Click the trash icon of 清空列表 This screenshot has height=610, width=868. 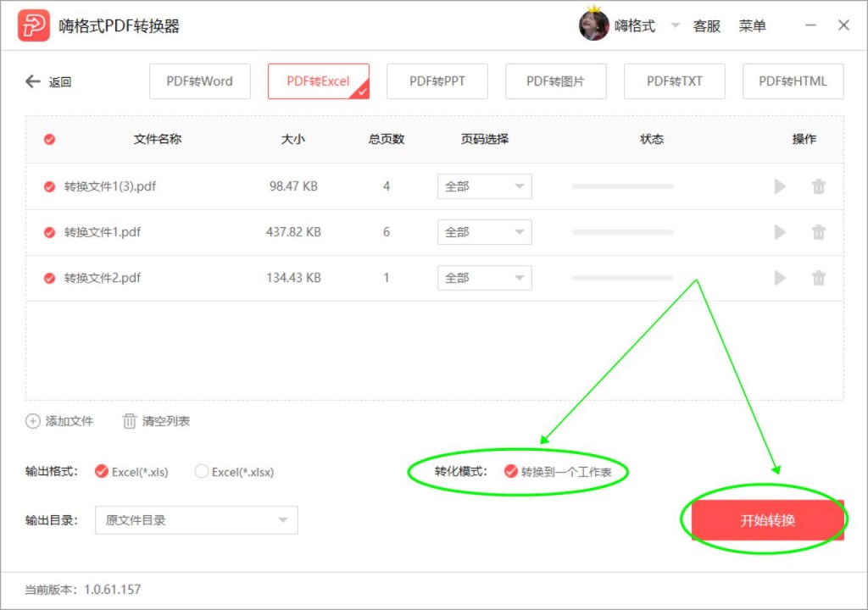(129, 421)
